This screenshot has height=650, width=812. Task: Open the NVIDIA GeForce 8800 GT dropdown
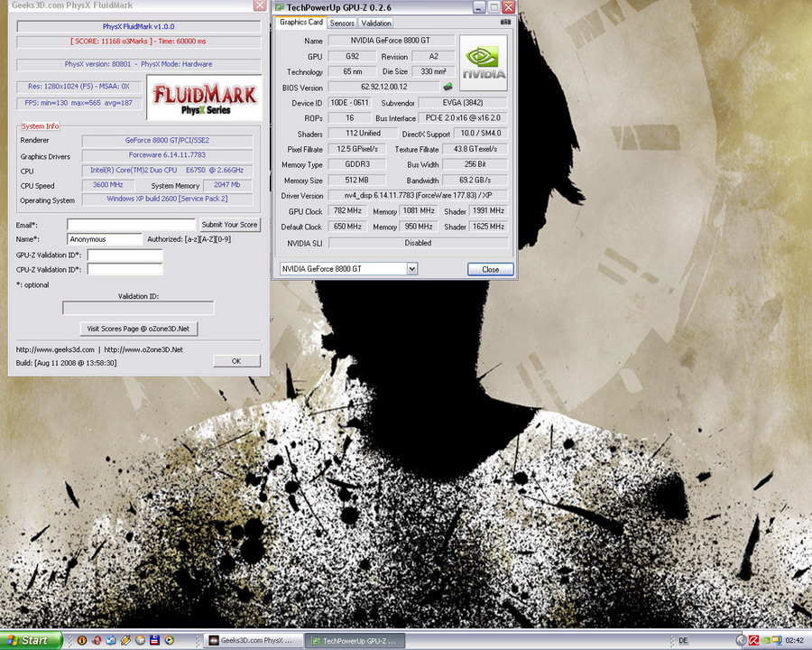[x=411, y=268]
